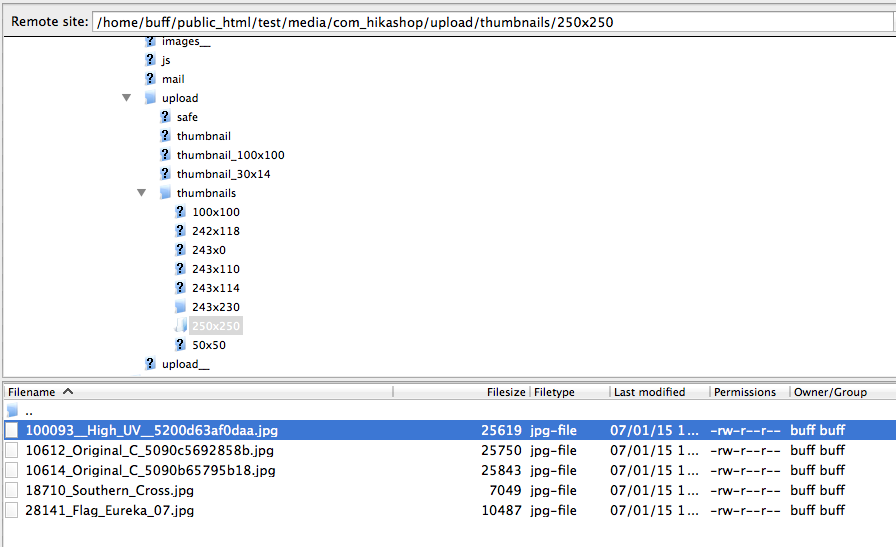The image size is (896, 547).
Task: Sort by the Permissions column header
Action: tap(750, 392)
